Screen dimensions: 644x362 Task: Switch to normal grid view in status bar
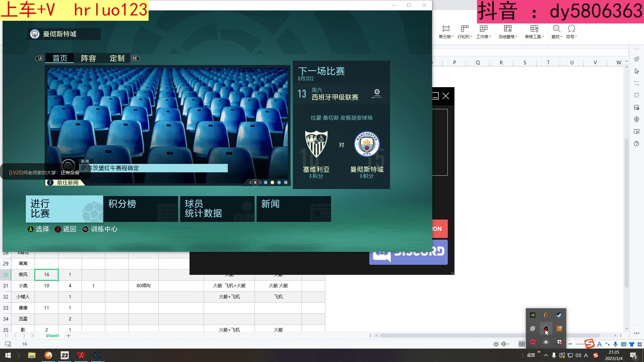pyautogui.click(x=522, y=344)
